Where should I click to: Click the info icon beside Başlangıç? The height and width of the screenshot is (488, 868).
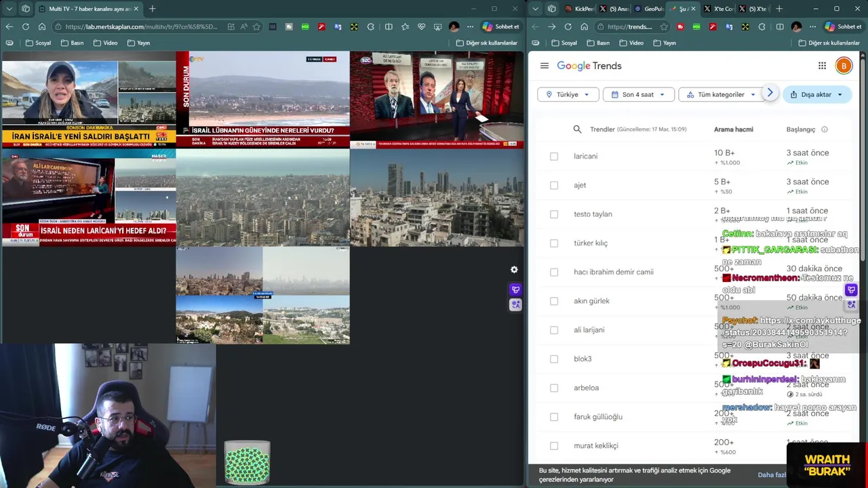825,129
